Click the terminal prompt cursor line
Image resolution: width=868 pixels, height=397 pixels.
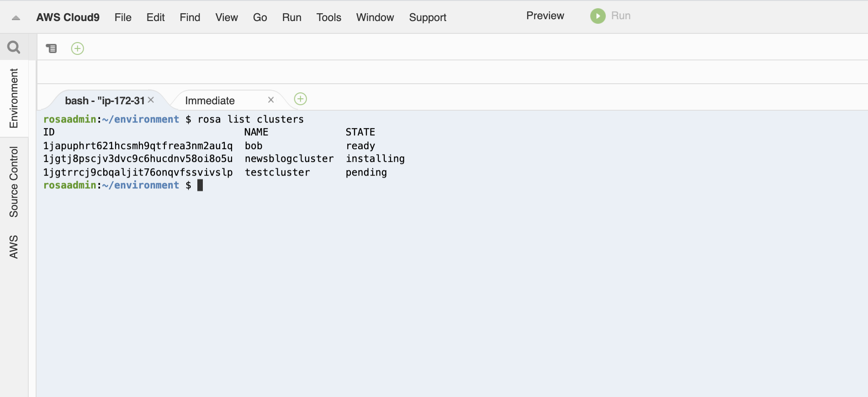[x=123, y=185]
